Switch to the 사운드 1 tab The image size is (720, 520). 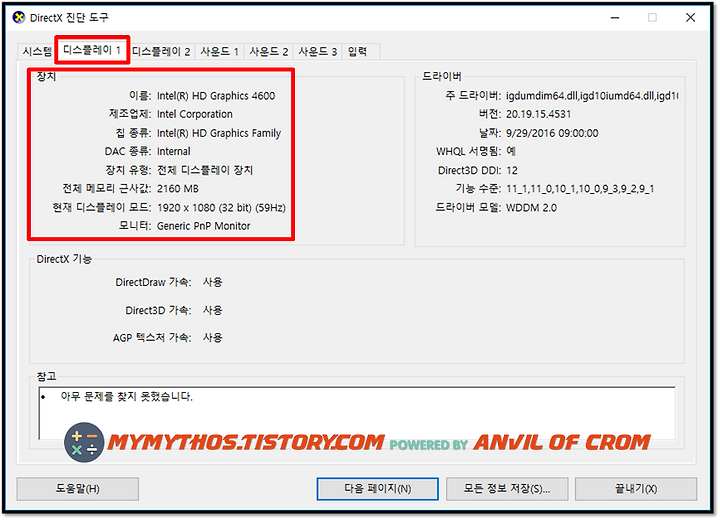(x=219, y=51)
